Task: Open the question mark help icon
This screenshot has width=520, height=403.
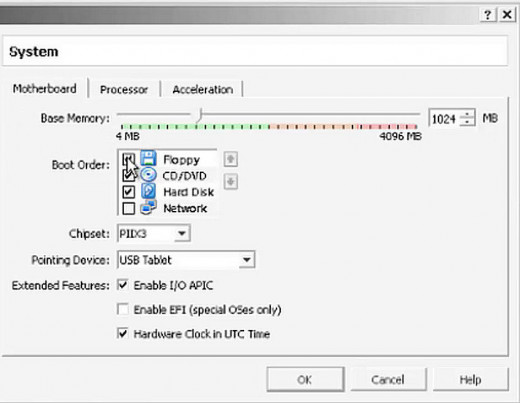Action: click(488, 15)
